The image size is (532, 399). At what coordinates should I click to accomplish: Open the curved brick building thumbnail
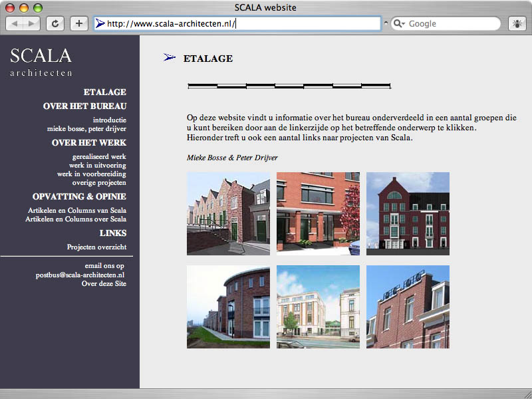click(x=228, y=307)
